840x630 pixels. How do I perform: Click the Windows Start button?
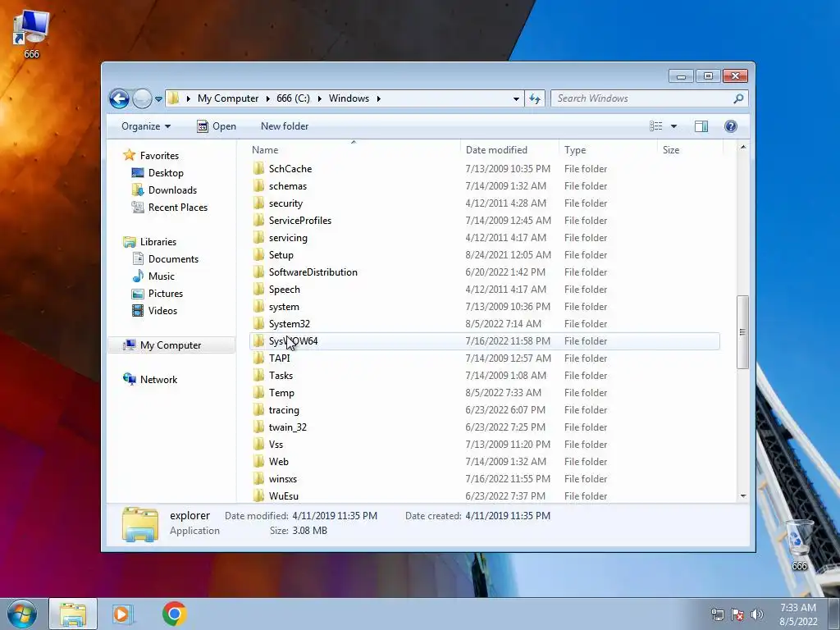tap(22, 614)
